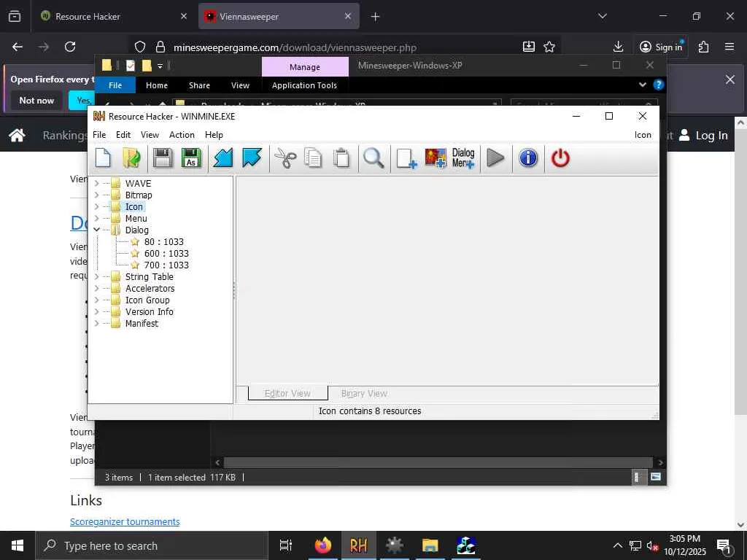
Task: Expand the Icon folder node
Action: 97,206
